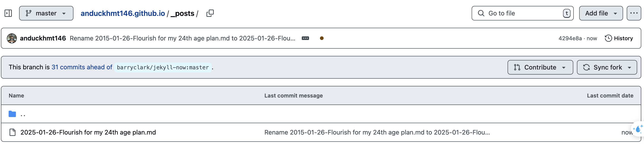Go to anduckhmt146.github.io repository root

(x=123, y=13)
